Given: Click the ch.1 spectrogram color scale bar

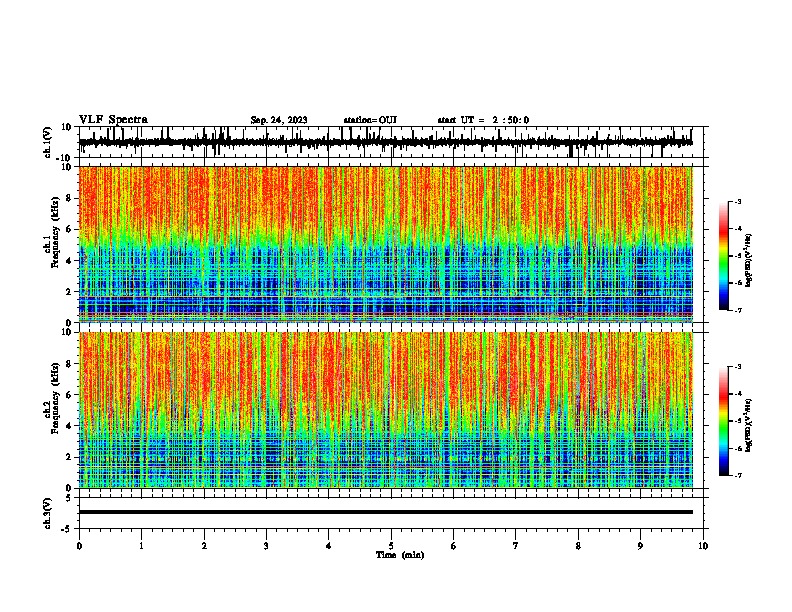Looking at the screenshot, I should click(x=724, y=256).
